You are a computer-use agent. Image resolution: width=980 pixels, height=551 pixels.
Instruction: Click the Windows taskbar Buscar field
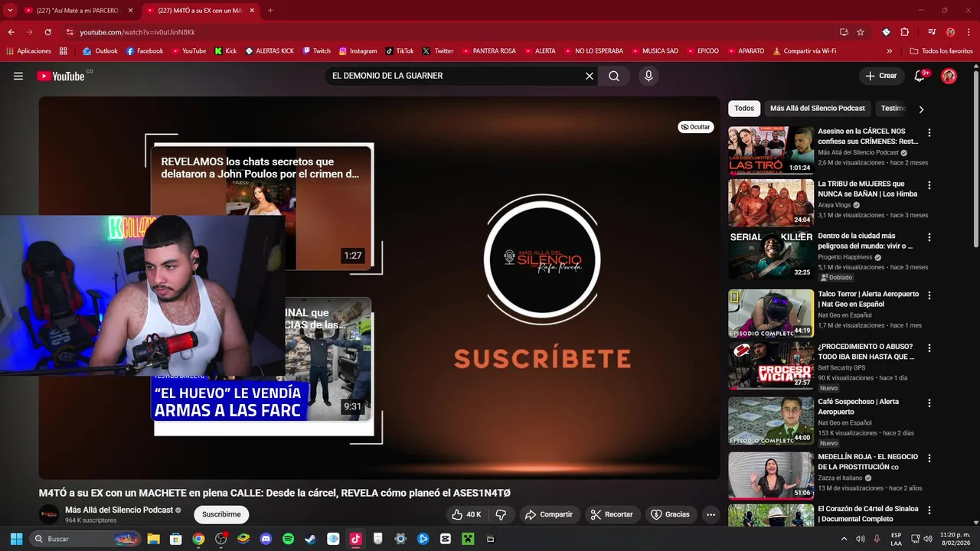[86, 539]
